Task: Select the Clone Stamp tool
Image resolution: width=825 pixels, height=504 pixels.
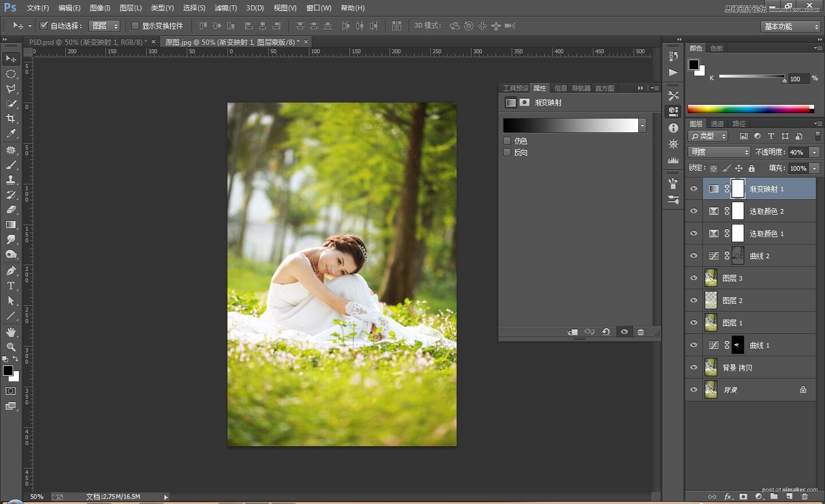Action: point(11,180)
